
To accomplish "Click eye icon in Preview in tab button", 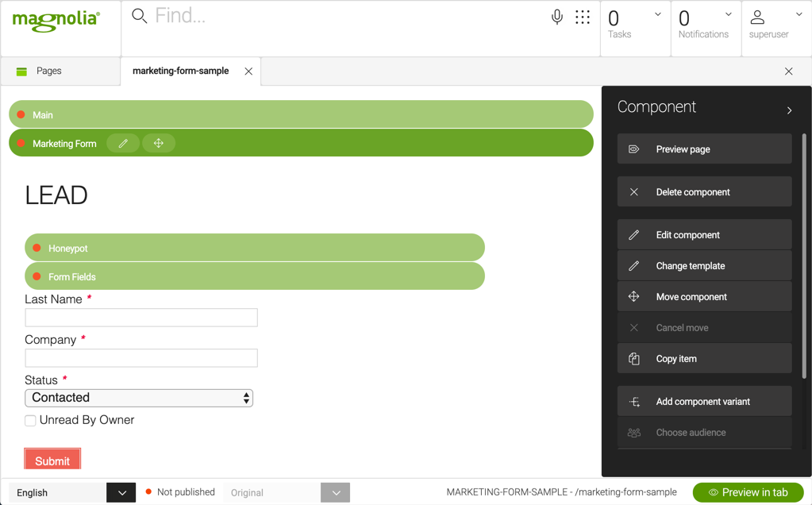I will 713,492.
